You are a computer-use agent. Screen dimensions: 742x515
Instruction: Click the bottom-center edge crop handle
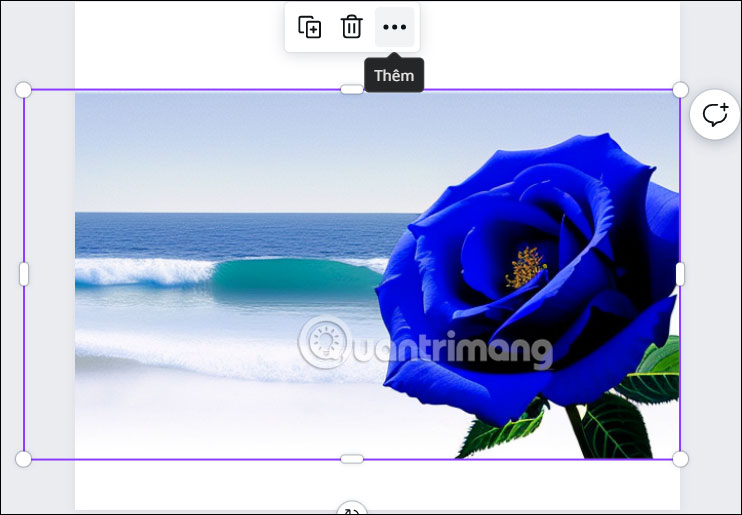pyautogui.click(x=352, y=459)
